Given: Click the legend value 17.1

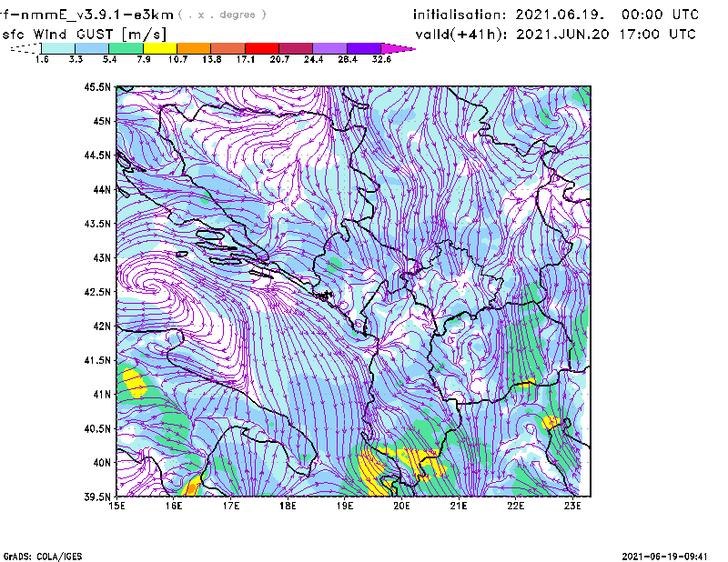Looking at the screenshot, I should (246, 59).
